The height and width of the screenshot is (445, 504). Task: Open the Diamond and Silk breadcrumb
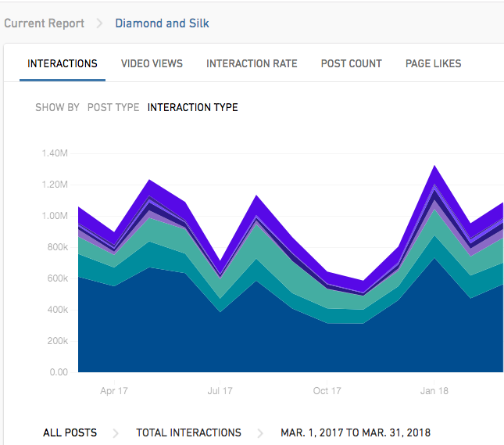162,23
